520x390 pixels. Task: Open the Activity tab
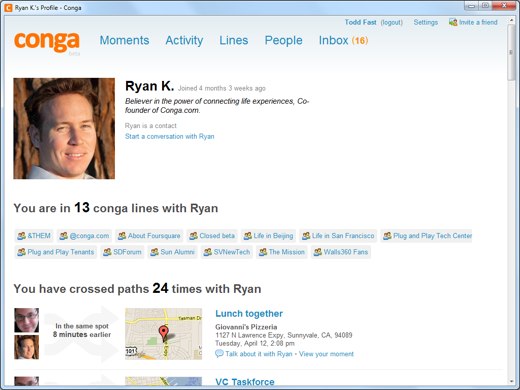coord(184,40)
